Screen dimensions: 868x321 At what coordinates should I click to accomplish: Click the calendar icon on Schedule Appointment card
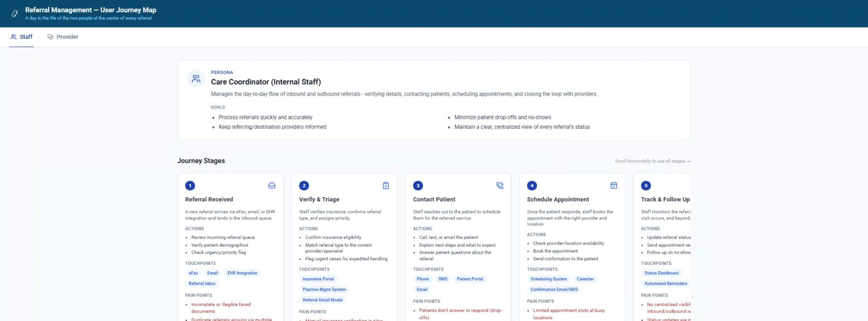click(613, 185)
